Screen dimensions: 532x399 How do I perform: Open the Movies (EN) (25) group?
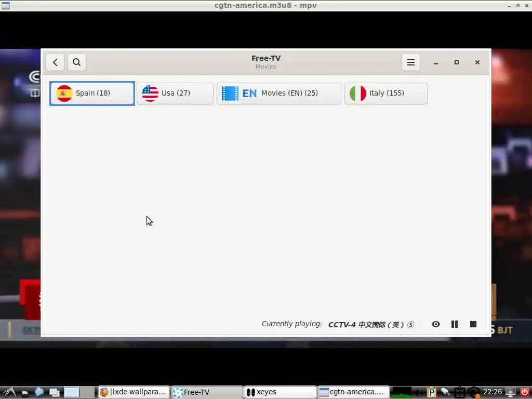[x=279, y=94]
